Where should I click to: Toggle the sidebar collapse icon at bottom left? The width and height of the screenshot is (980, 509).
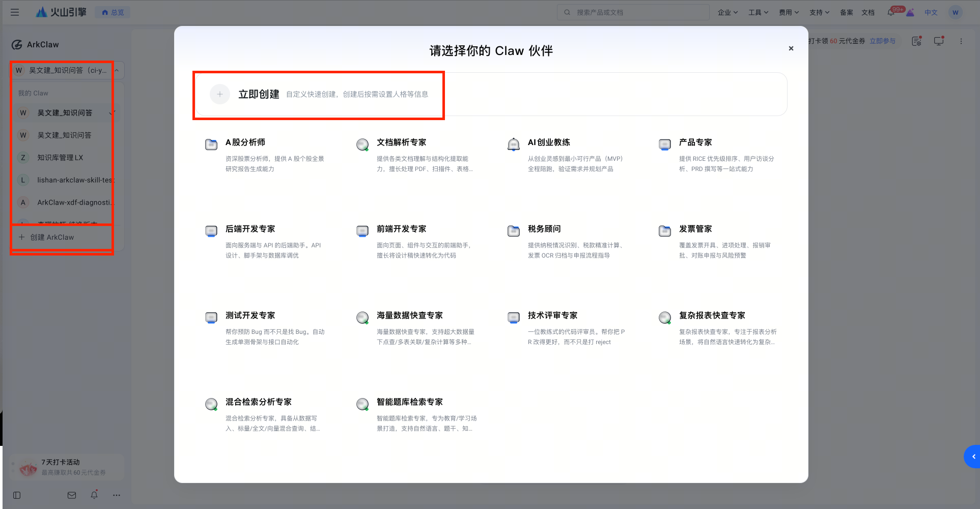17,495
